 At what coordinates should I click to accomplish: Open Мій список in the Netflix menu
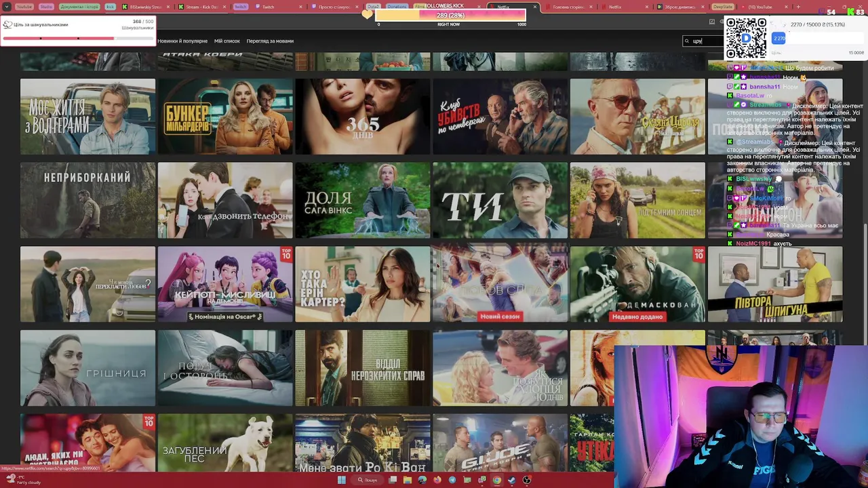(227, 41)
